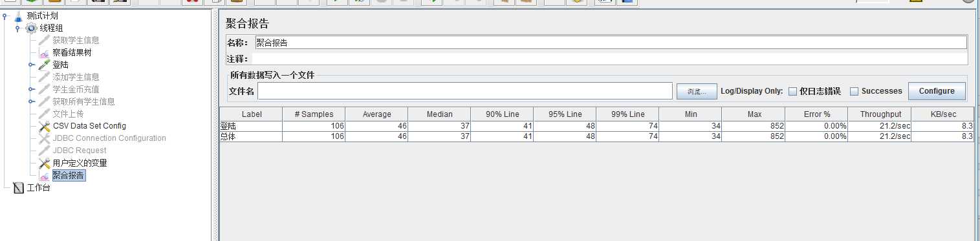
Task: Click the Error % column header
Action: [x=816, y=114]
